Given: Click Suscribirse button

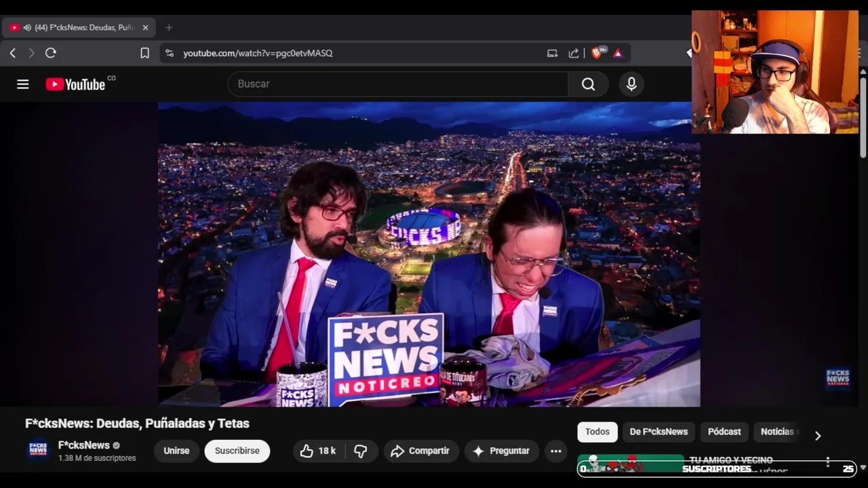Looking at the screenshot, I should (237, 451).
